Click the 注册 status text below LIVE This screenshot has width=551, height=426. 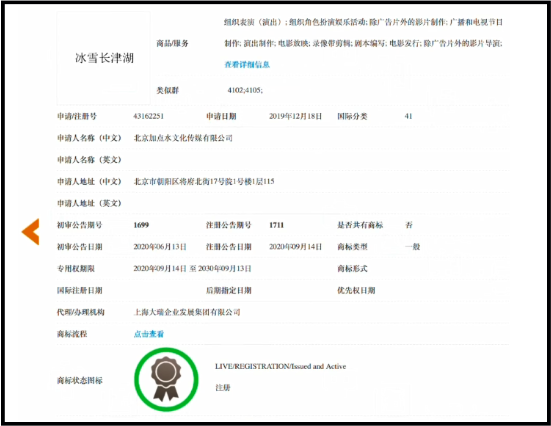tap(223, 388)
